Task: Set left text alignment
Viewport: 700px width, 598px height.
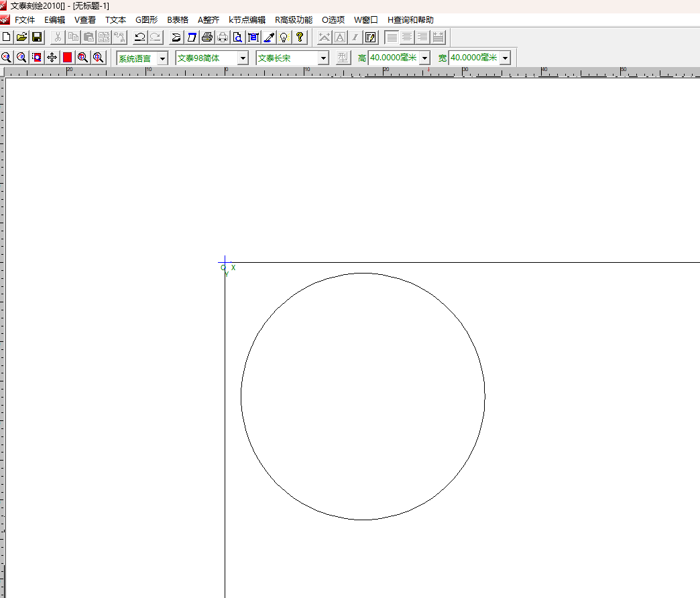Action: click(x=392, y=37)
